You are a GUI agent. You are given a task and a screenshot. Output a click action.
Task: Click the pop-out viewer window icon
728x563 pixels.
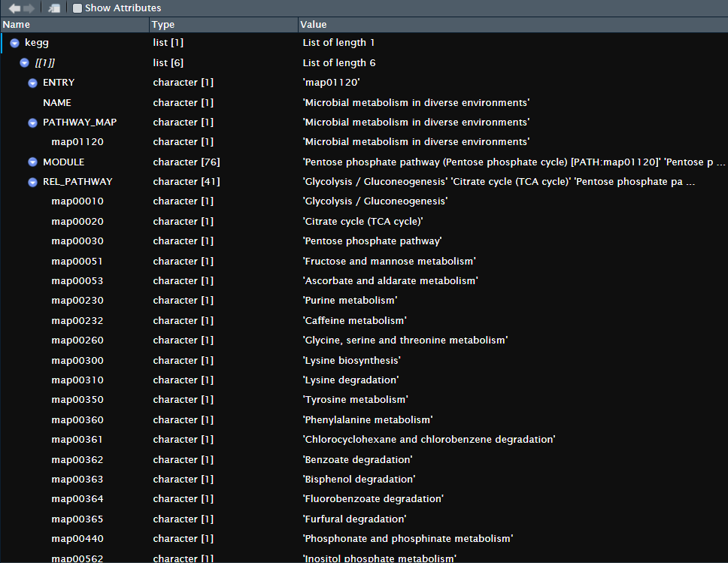54,8
